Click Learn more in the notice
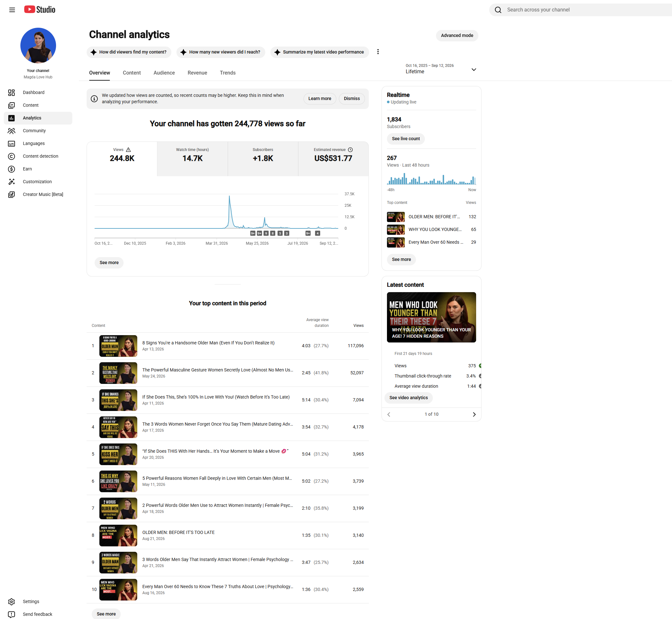Screen dimensions: 672x619 click(319, 98)
